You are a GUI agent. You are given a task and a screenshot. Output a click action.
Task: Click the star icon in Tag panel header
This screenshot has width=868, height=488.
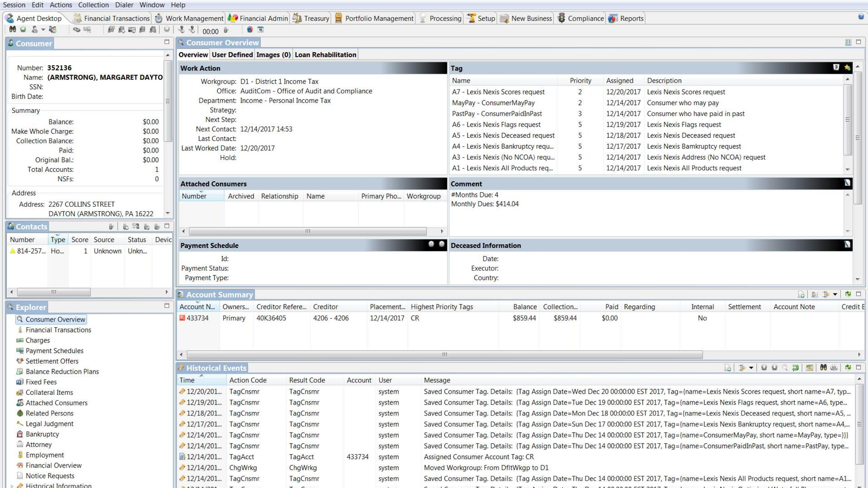tap(847, 67)
